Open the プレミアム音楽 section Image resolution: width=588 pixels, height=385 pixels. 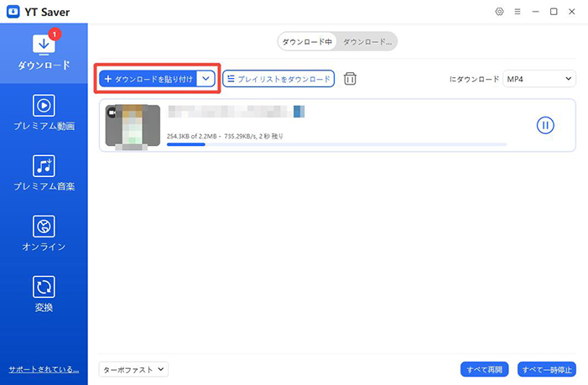[x=44, y=173]
